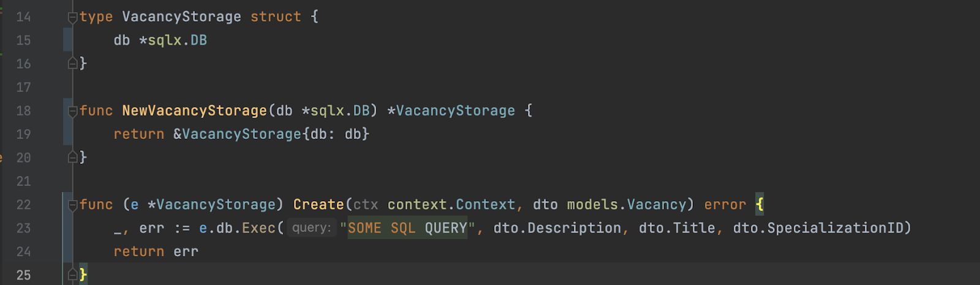
Task: Click line number 17 in the gutter
Action: click(x=23, y=87)
